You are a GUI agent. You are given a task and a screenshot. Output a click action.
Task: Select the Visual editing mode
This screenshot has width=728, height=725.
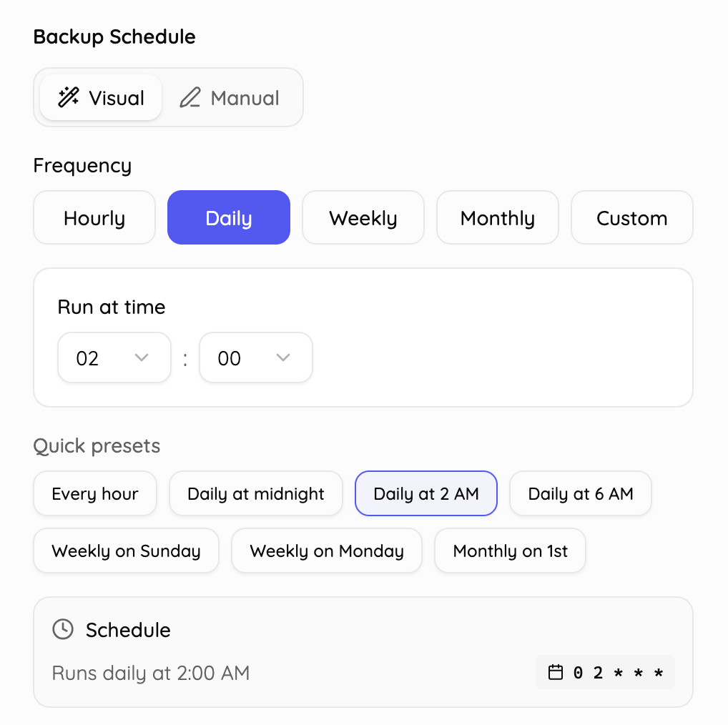tap(100, 97)
